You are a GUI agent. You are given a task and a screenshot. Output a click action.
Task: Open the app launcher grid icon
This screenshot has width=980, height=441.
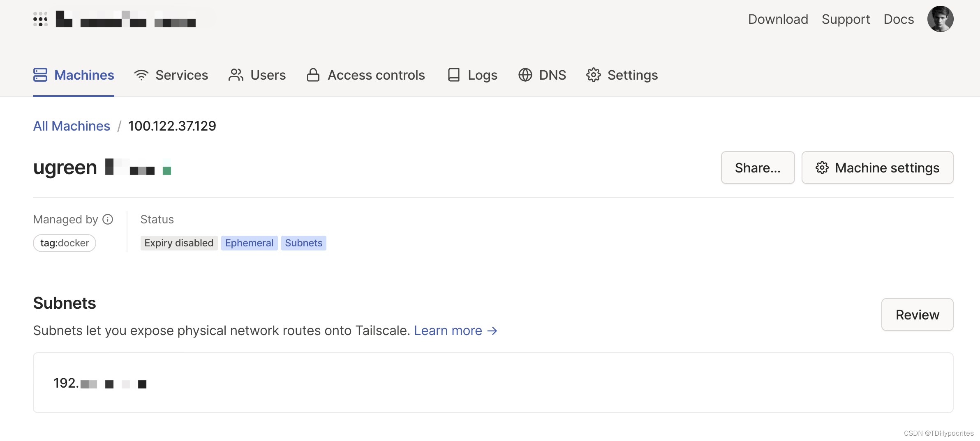click(40, 19)
